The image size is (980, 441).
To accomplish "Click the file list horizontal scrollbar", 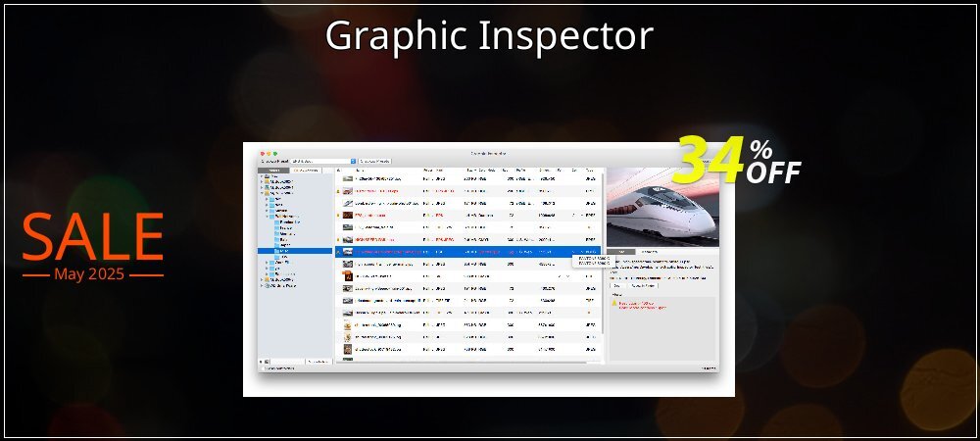I will tap(460, 363).
